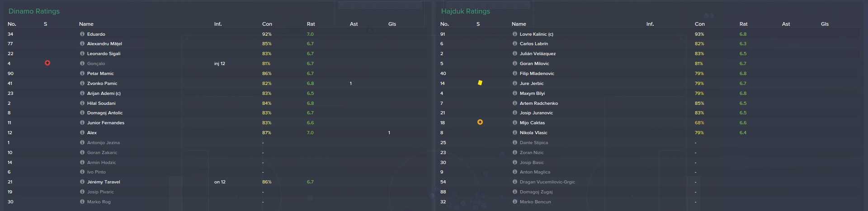Select the Jérémy Taravel row

tap(217, 182)
